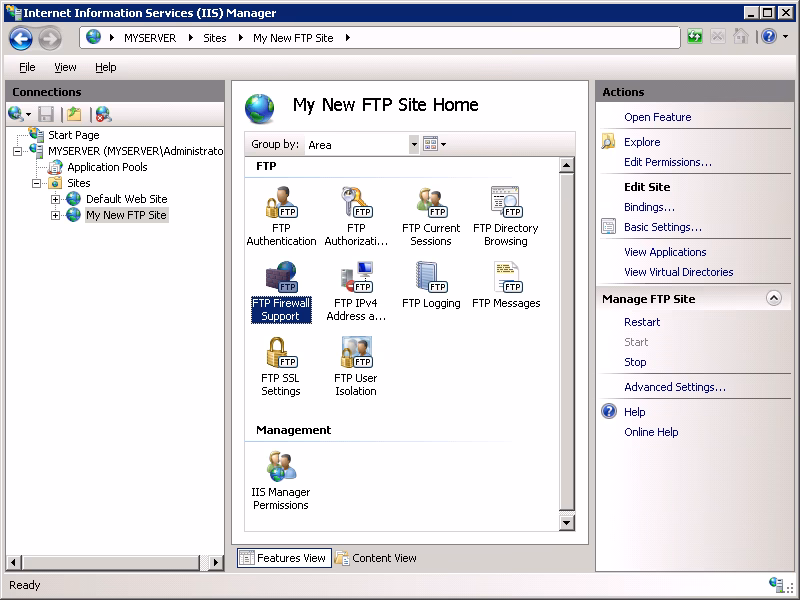This screenshot has height=600, width=800.
Task: Switch to the Features View tab
Action: point(284,558)
